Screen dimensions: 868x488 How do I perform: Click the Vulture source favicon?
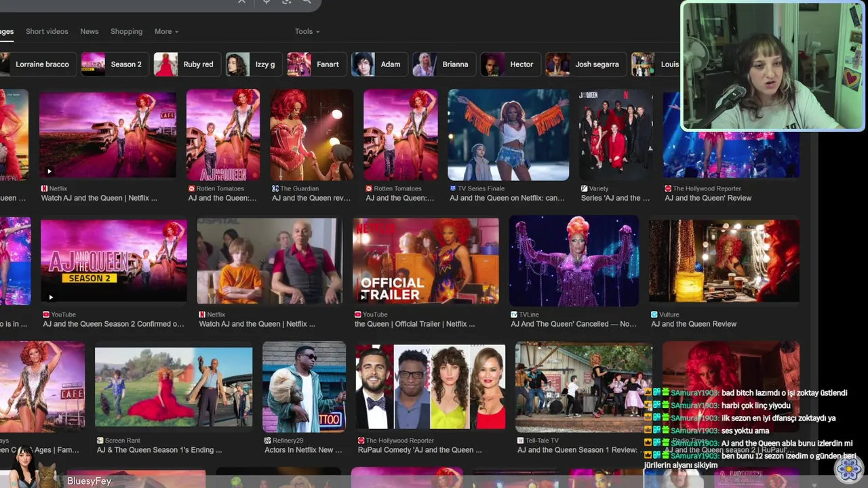(654, 314)
